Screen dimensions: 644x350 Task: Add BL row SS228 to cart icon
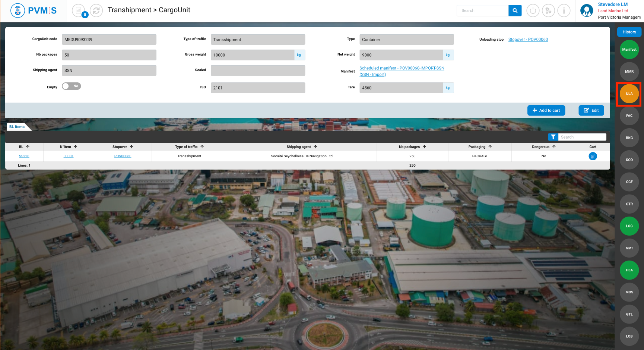pos(593,156)
